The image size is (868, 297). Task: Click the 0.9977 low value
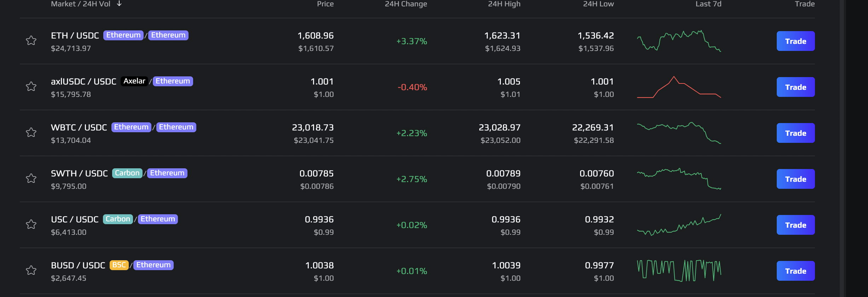(x=600, y=266)
